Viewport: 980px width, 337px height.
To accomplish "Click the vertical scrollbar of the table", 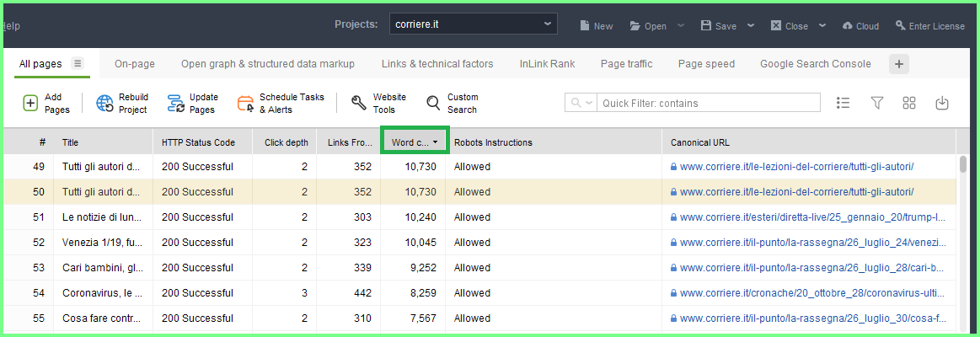I will pos(962,163).
